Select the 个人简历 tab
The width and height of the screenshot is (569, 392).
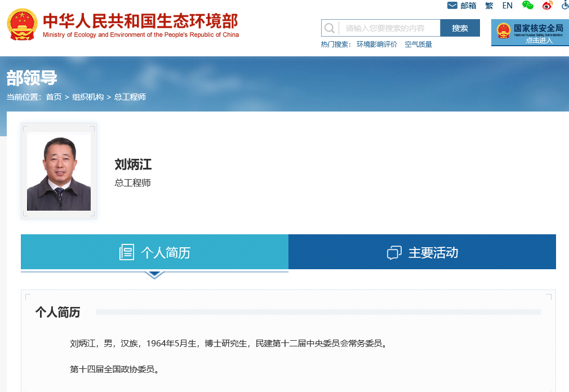154,252
